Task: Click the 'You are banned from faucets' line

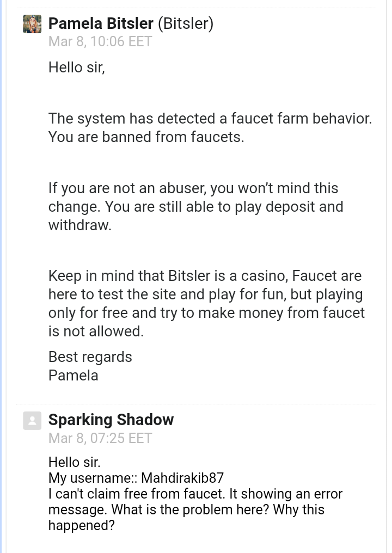Action: click(146, 137)
